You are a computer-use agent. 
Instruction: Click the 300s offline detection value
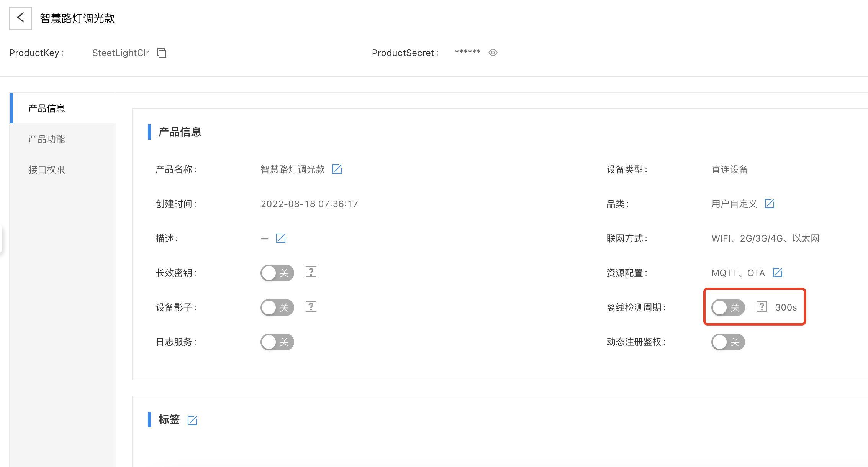click(786, 307)
